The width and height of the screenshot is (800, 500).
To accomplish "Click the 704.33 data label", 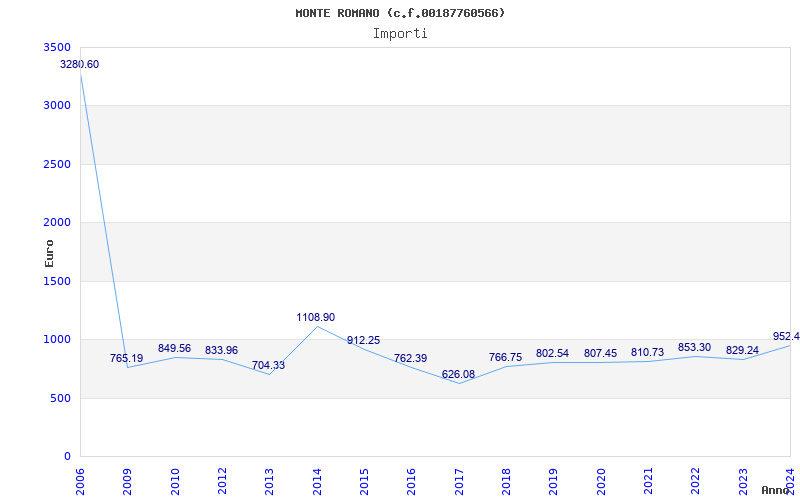I will (268, 365).
